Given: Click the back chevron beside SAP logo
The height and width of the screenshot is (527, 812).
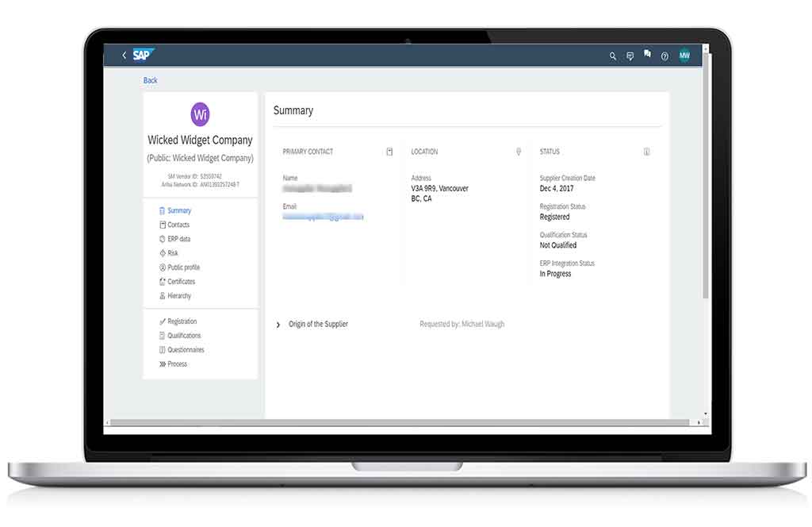Looking at the screenshot, I should pos(124,55).
